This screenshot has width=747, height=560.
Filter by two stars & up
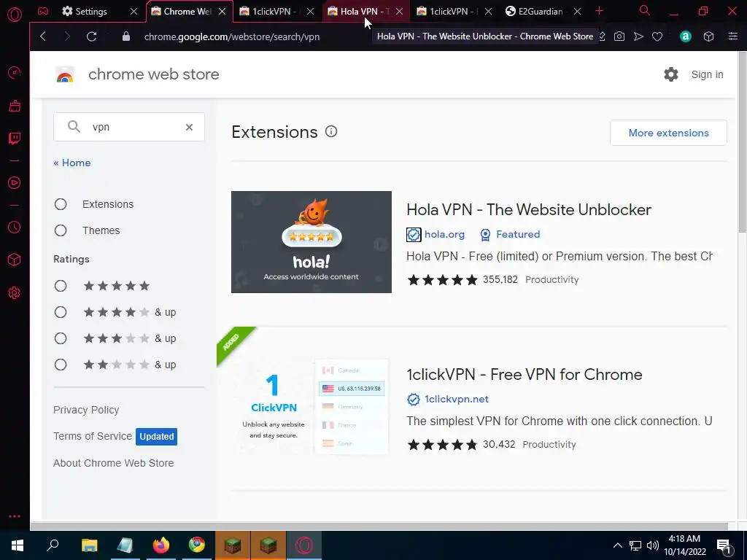tap(61, 365)
